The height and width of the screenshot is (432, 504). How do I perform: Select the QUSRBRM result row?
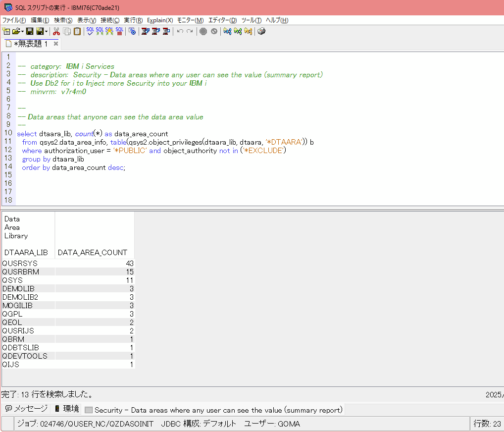click(68, 272)
